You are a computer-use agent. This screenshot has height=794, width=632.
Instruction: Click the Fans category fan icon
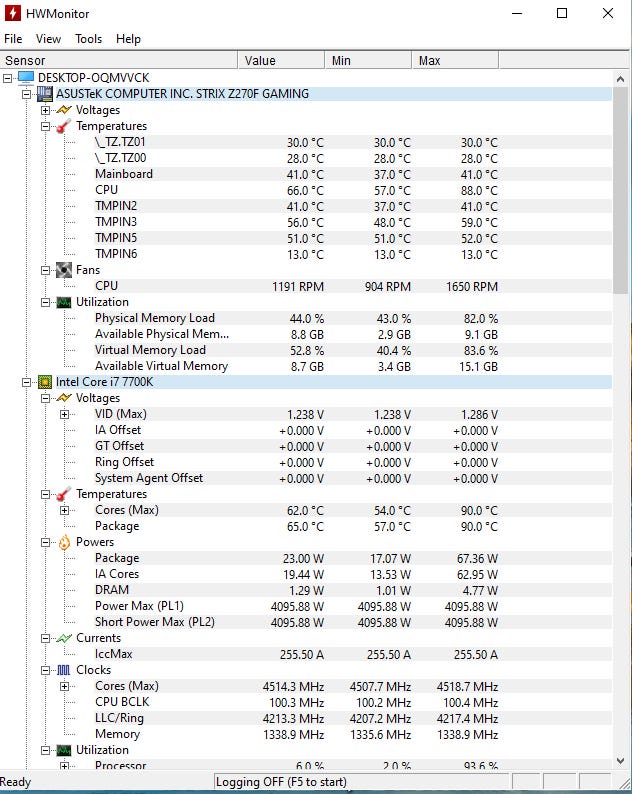click(64, 270)
